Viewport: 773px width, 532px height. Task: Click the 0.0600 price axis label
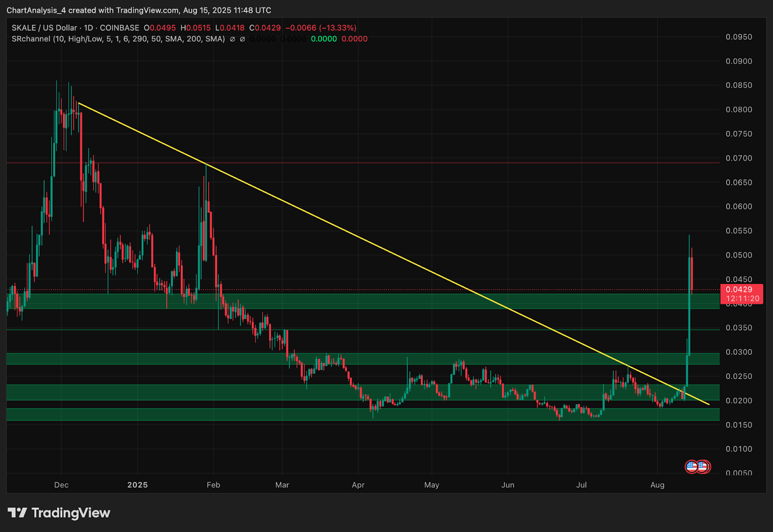[x=739, y=207]
